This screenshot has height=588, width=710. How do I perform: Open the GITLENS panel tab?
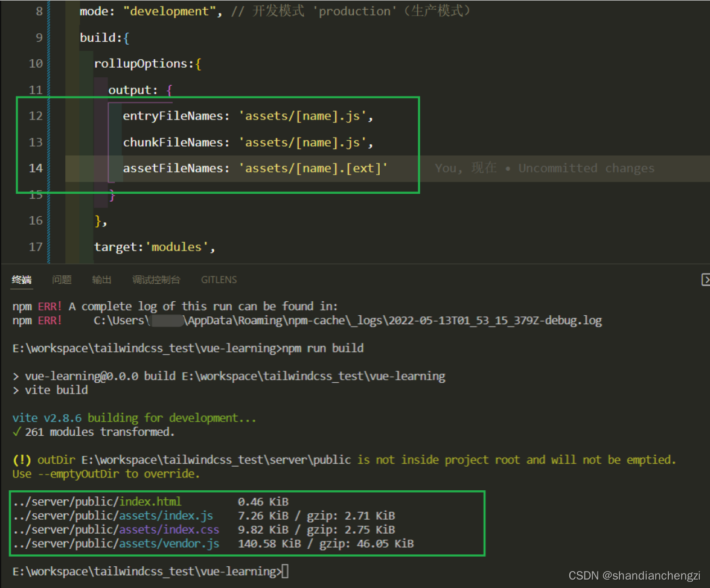[219, 280]
